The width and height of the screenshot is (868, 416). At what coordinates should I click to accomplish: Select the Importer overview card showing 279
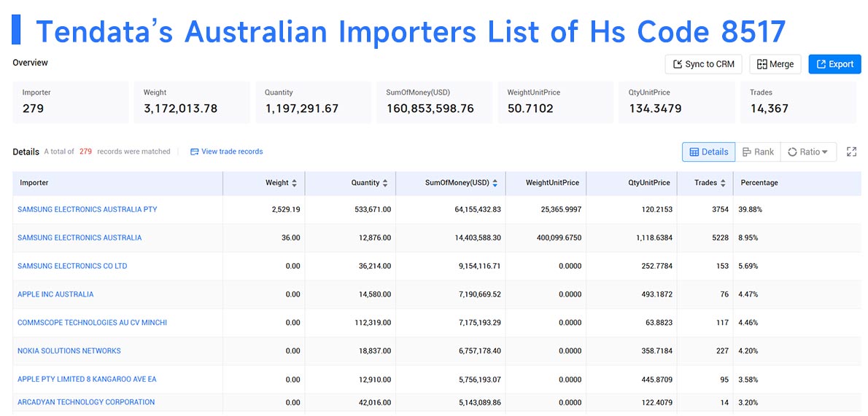[x=71, y=102]
